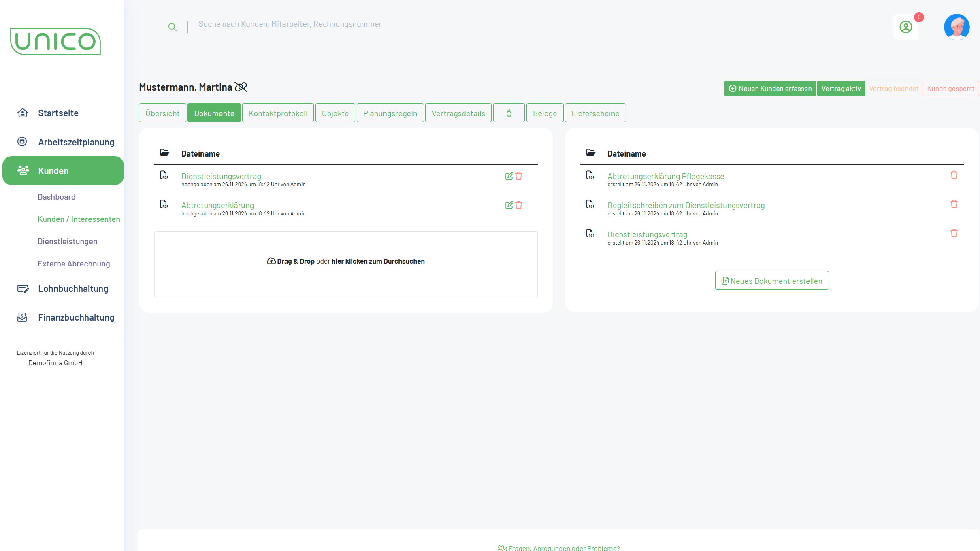This screenshot has height=551, width=980.
Task: Click the Neues Dokument erstellen button
Action: click(771, 281)
